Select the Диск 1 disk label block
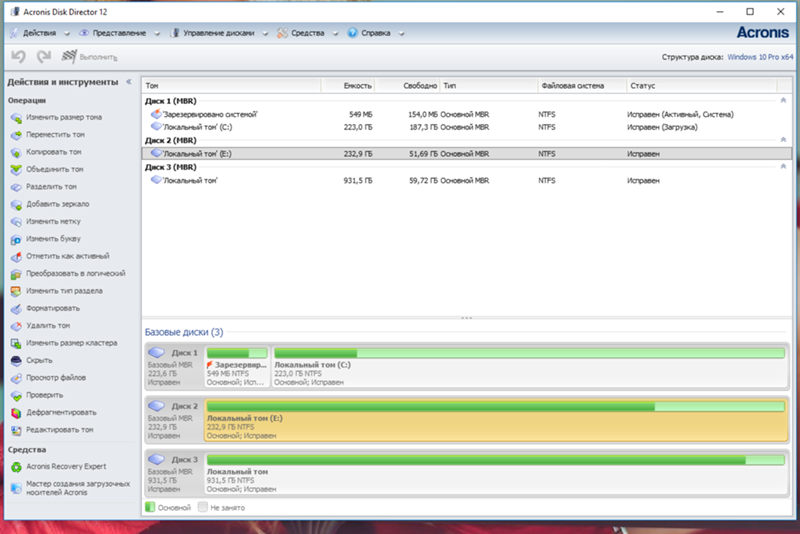This screenshot has width=800, height=534. [x=173, y=366]
